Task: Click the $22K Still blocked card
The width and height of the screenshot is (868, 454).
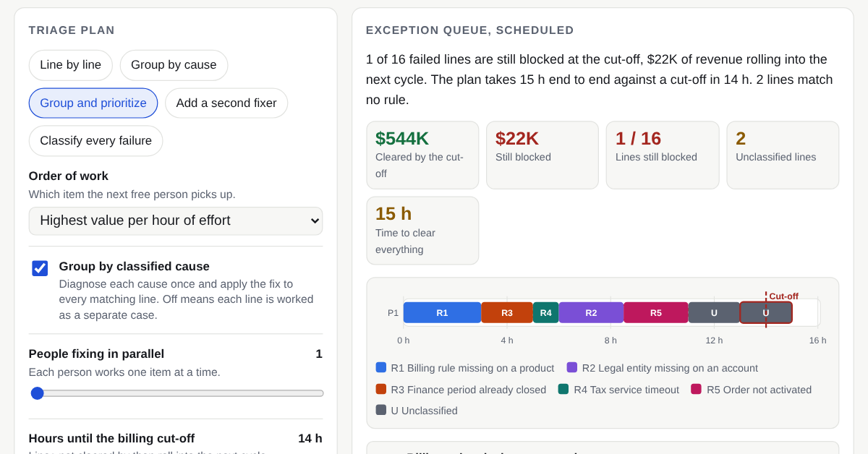Action: [542, 155]
